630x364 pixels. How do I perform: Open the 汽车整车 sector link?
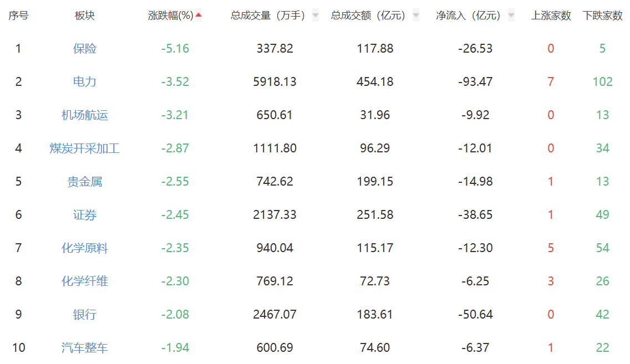coord(84,347)
